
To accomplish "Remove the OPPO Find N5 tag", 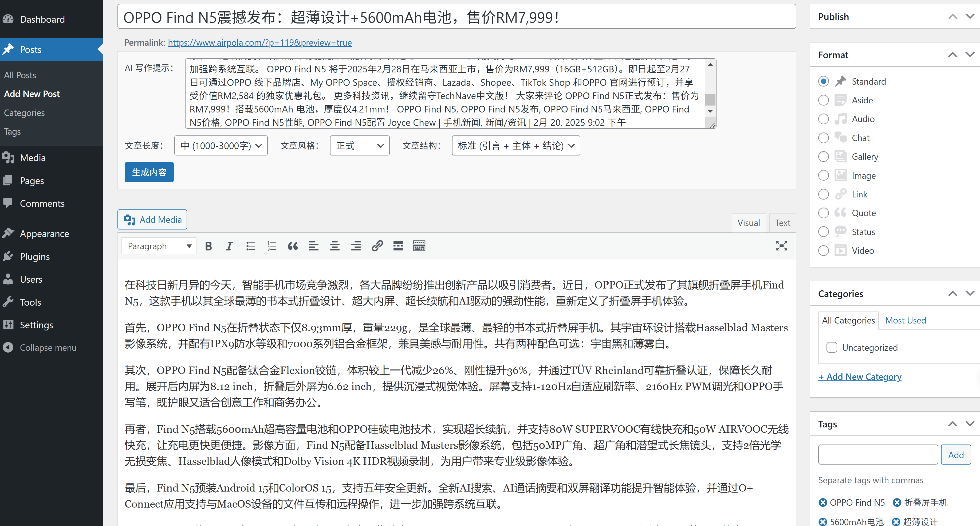I will 822,503.
